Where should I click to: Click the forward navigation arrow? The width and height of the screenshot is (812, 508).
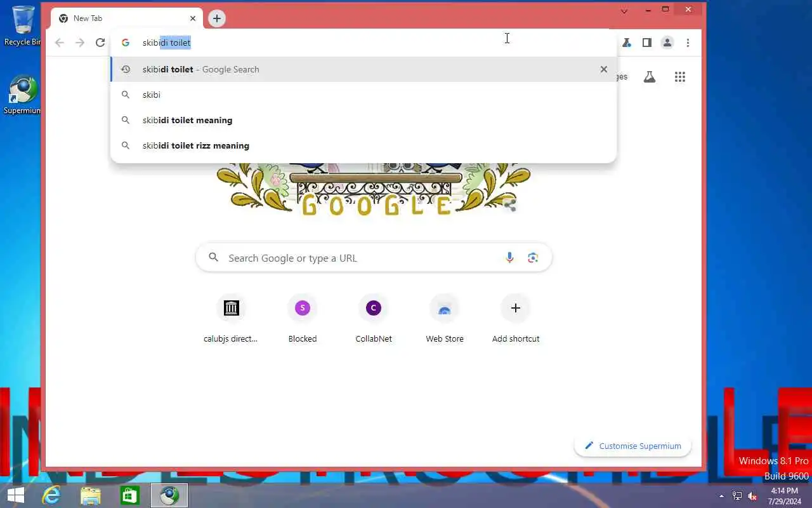point(80,43)
